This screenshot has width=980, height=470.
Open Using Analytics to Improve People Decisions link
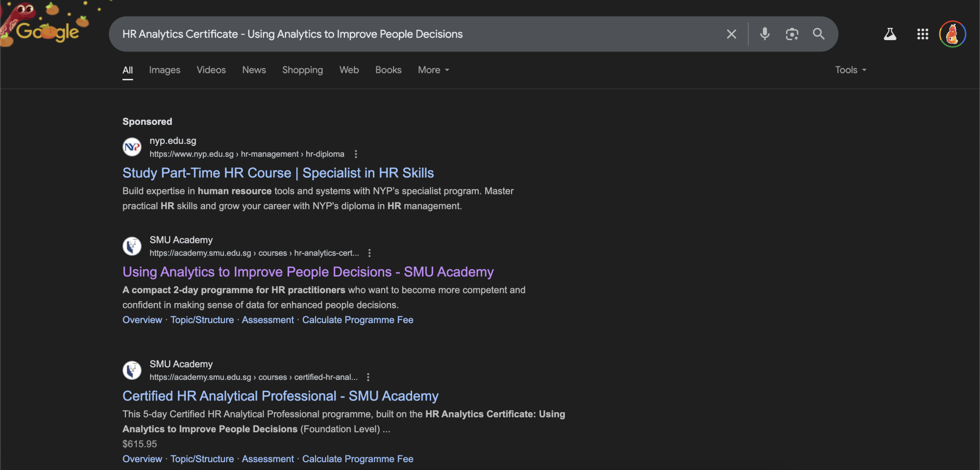(x=308, y=272)
